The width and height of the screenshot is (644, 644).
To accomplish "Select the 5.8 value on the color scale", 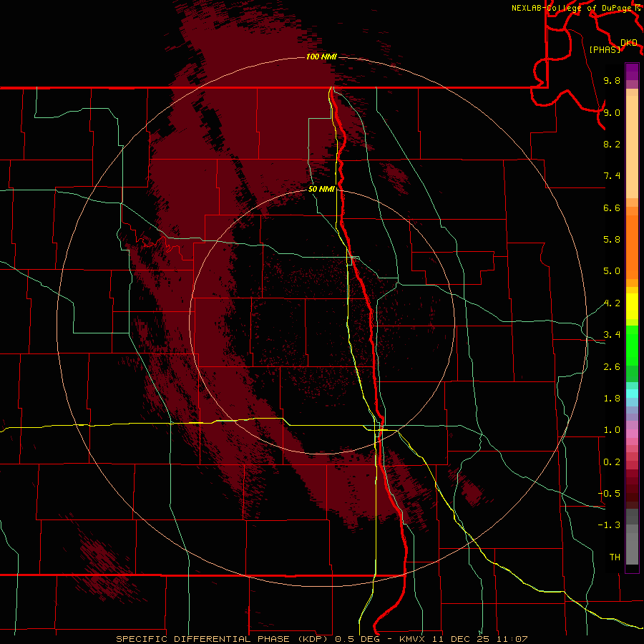I will pyautogui.click(x=612, y=240).
